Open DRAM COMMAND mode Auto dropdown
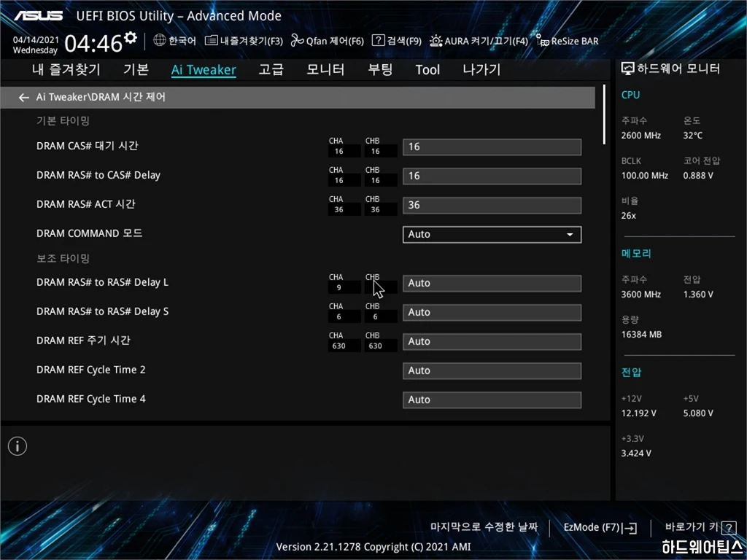The height and width of the screenshot is (560, 747). click(x=492, y=234)
